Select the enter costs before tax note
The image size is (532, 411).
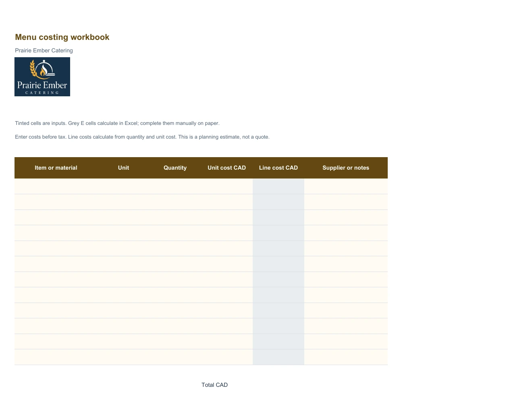(142, 137)
